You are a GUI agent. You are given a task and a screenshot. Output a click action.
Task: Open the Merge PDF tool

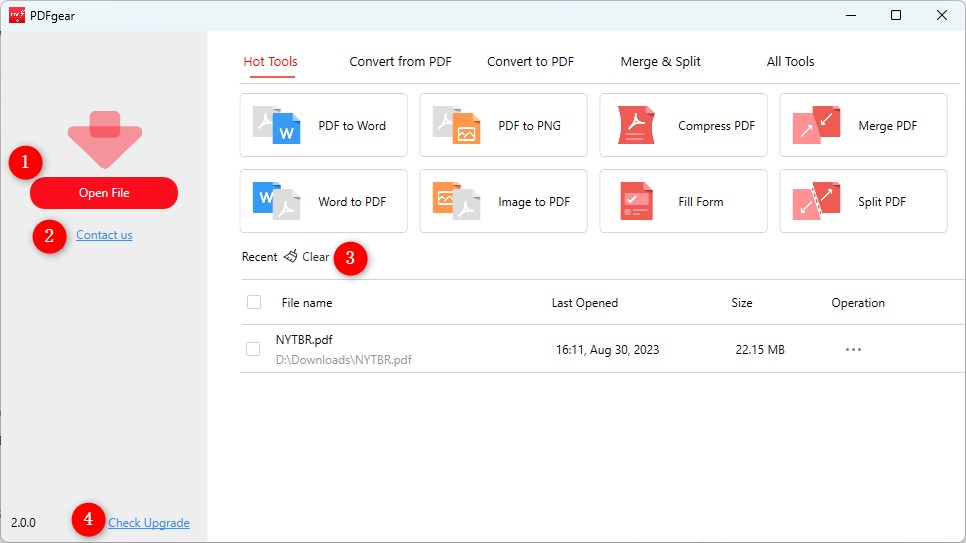point(863,126)
